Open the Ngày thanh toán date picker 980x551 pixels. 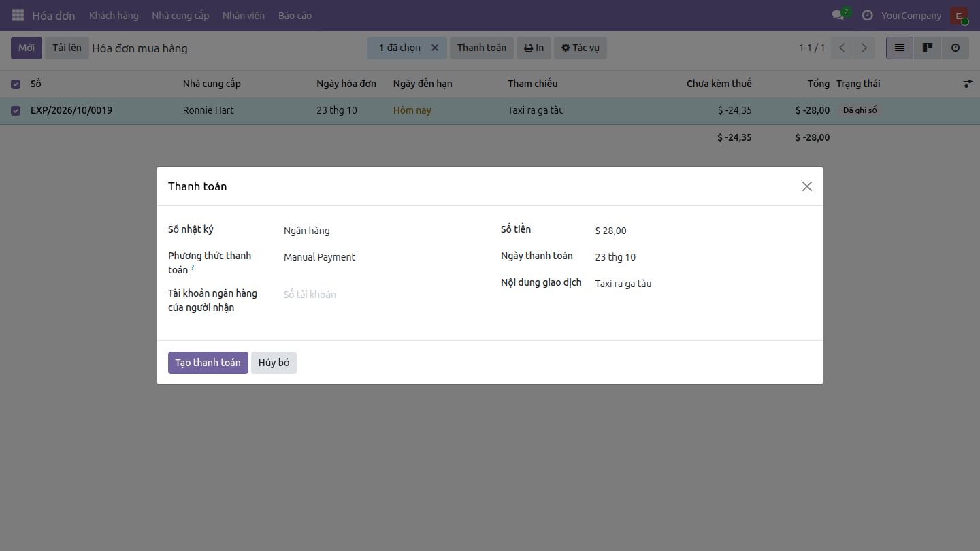tap(703, 257)
